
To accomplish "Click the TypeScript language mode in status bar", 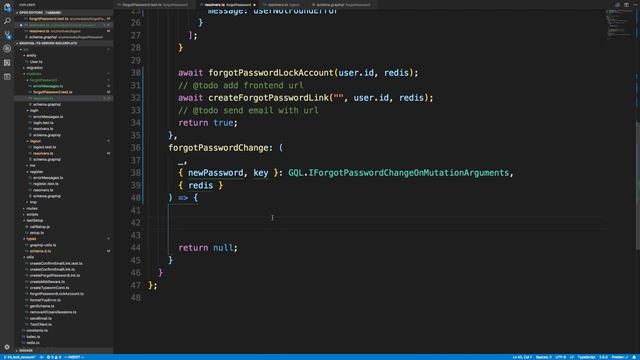I will pyautogui.click(x=586, y=357).
